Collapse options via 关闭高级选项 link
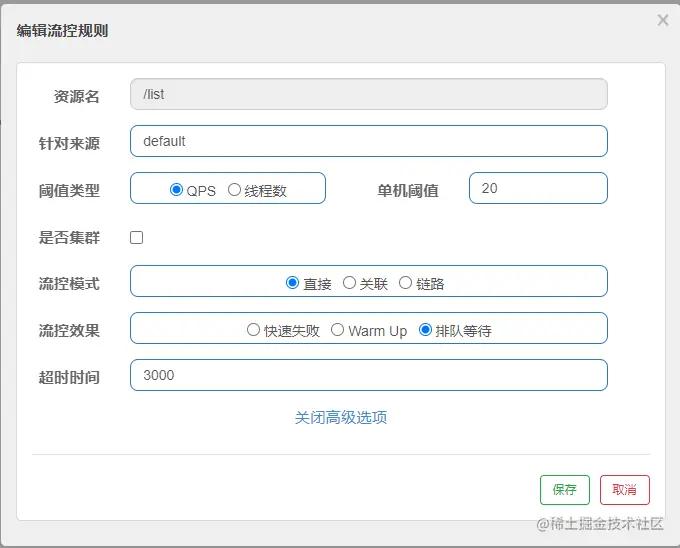Viewport: 680px width, 548px height. pyautogui.click(x=341, y=418)
